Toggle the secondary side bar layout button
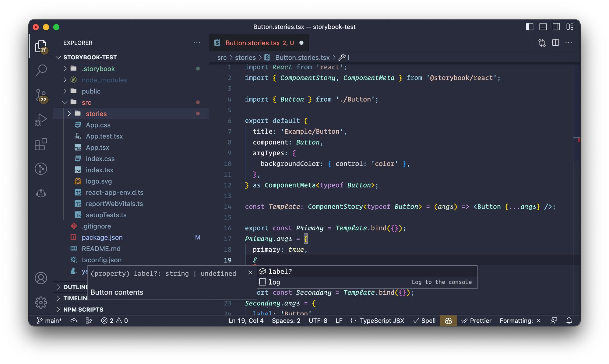This screenshot has width=609, height=364. (x=556, y=27)
